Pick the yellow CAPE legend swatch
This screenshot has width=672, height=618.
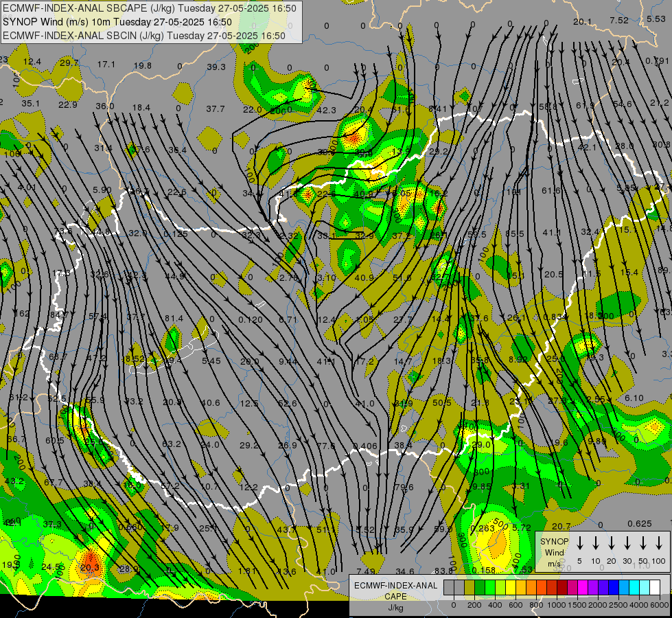pos(511,588)
